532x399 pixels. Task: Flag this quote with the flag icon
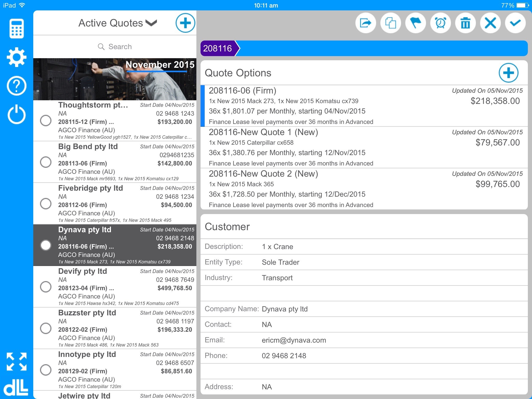[x=415, y=23]
